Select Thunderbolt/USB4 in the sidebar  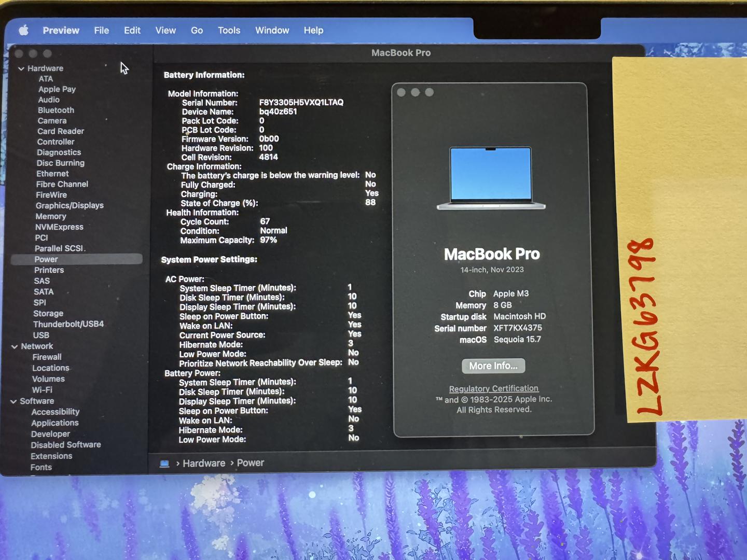68,324
